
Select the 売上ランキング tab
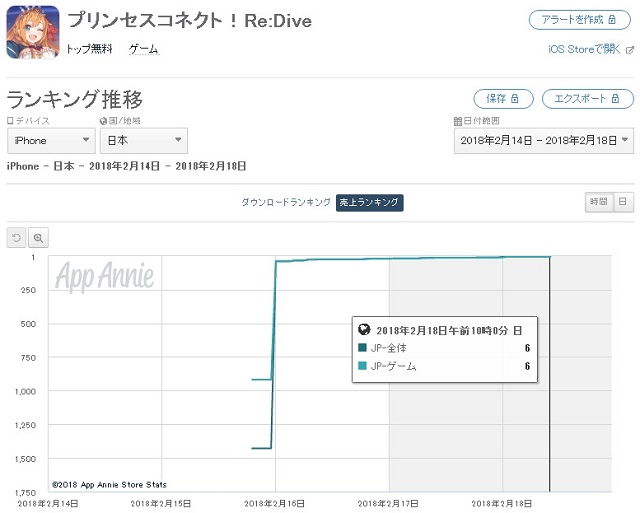point(368,202)
